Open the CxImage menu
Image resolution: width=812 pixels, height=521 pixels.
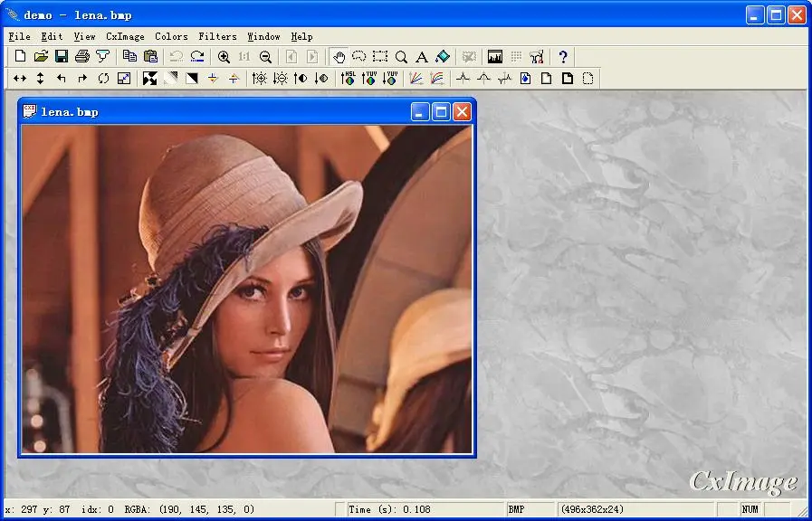(x=125, y=36)
